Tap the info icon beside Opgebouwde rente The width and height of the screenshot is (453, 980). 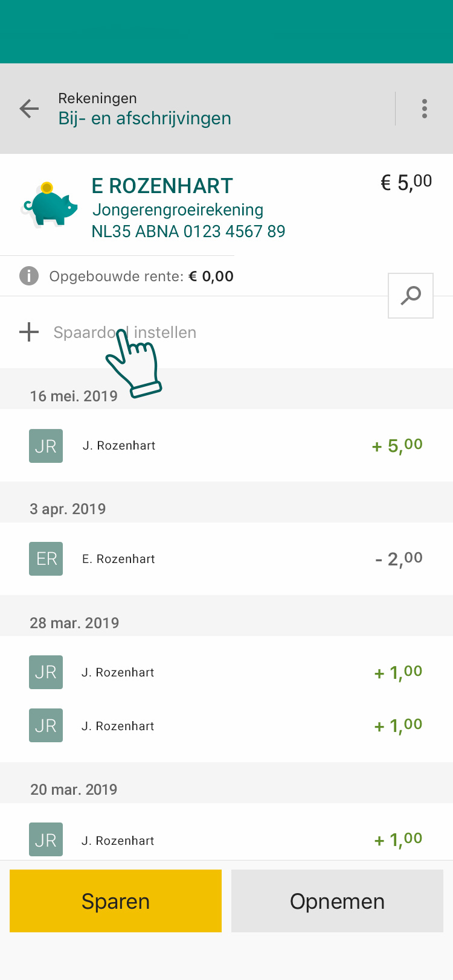click(29, 276)
